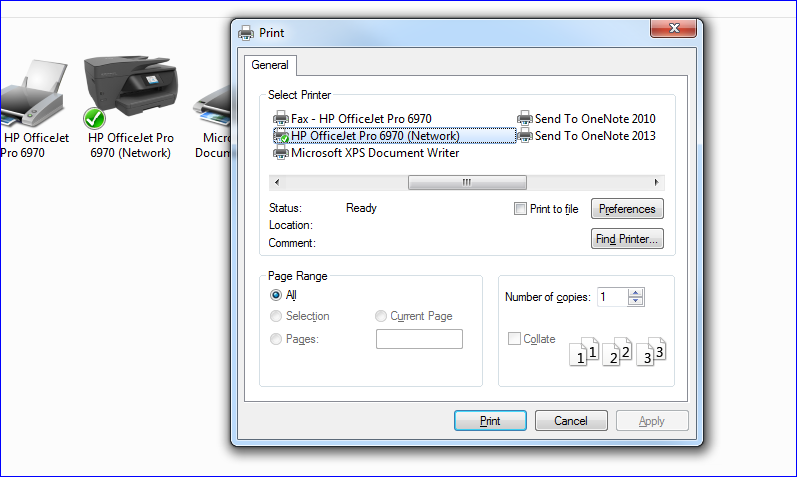Click the 'Ready' status text
The width and height of the screenshot is (797, 477).
[361, 208]
